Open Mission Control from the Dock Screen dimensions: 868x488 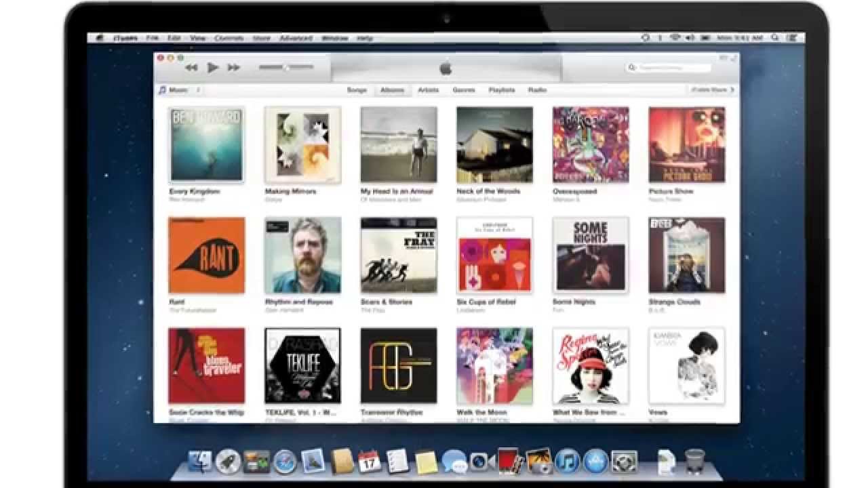(x=256, y=462)
